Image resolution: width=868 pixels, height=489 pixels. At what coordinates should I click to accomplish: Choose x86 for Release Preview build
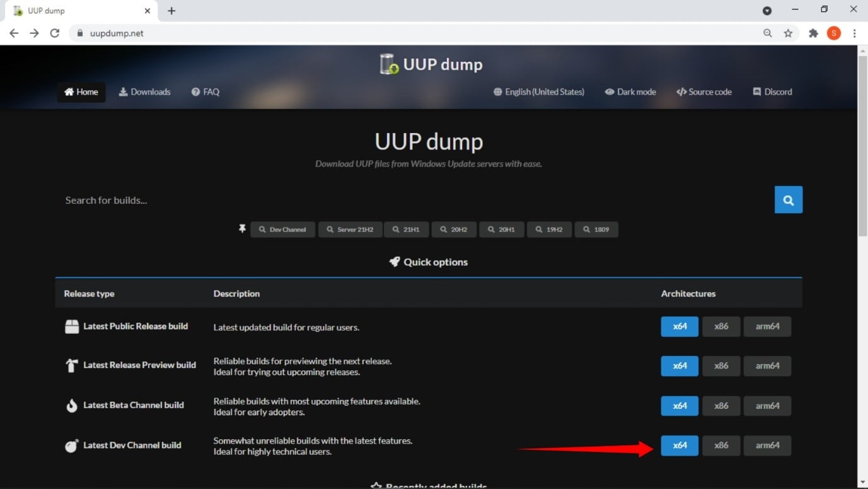pyautogui.click(x=721, y=366)
